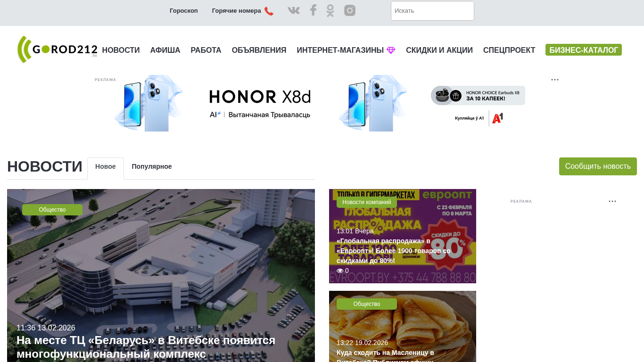Open the СКИДКИ И АКЦИИ menu item
This screenshot has height=362, width=644.
click(x=439, y=50)
